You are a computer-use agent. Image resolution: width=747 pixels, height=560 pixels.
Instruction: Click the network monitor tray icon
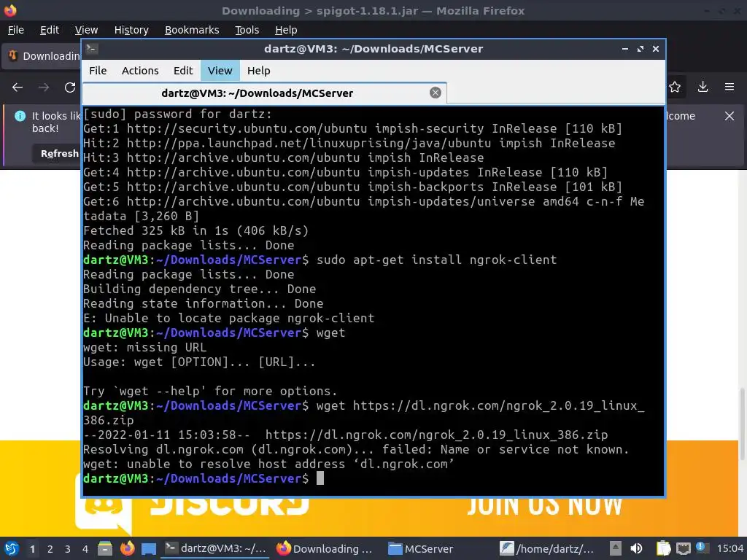[x=683, y=548]
